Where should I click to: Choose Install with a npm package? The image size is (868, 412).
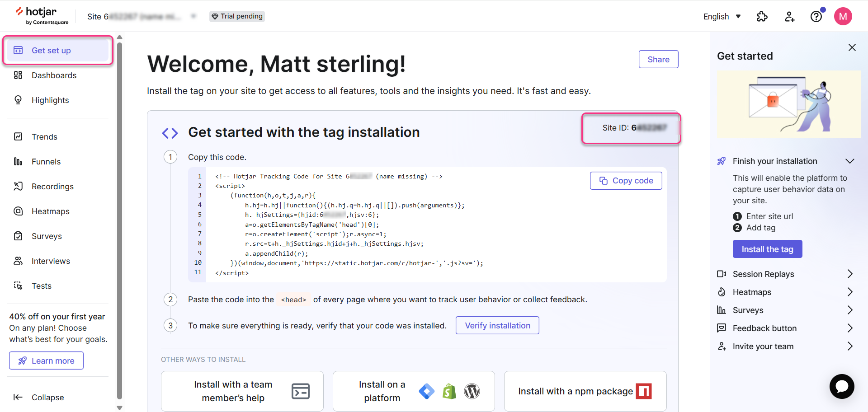[x=585, y=391]
